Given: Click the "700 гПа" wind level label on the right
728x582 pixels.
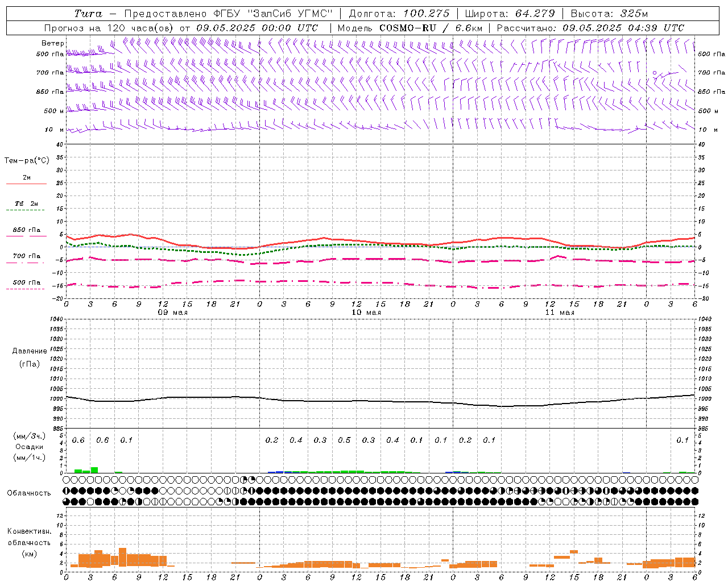Looking at the screenshot, I should tap(712, 73).
